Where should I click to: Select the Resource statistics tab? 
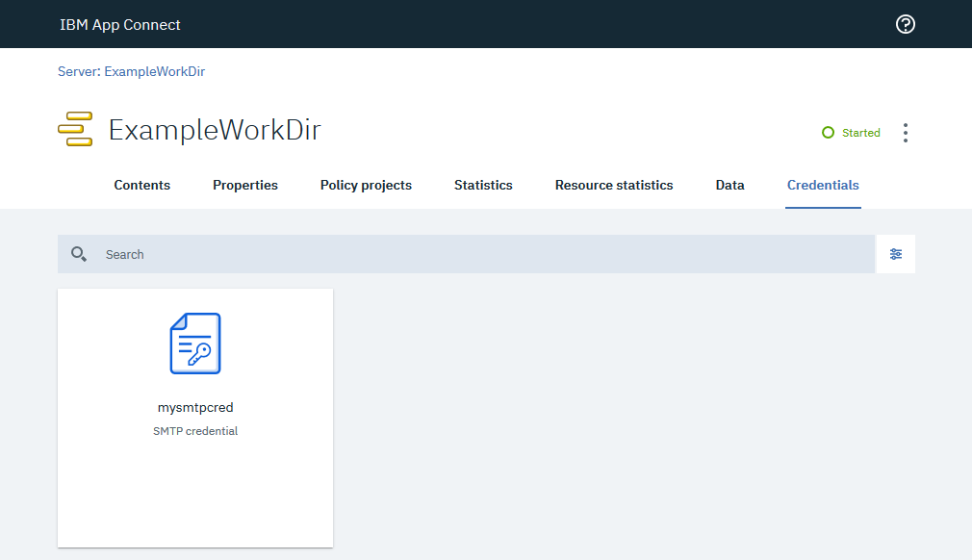click(x=614, y=185)
